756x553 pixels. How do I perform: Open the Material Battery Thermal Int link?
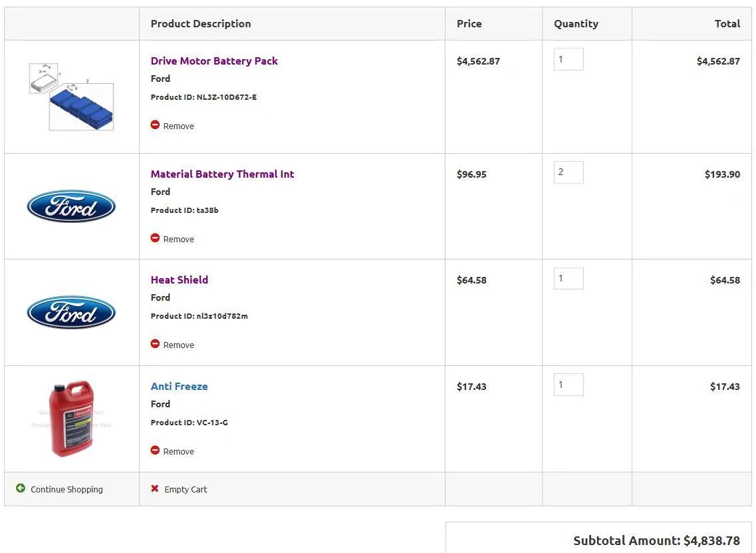click(222, 174)
